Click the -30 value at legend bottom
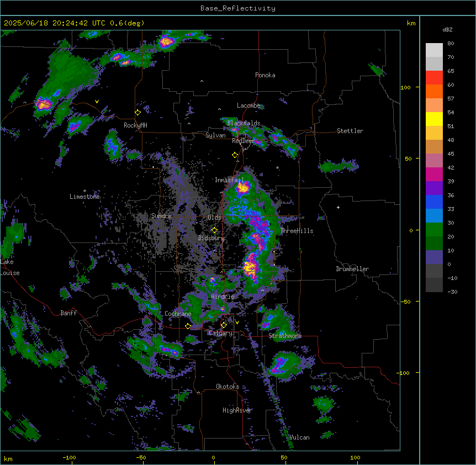The height and width of the screenshot is (465, 476). 452,292
